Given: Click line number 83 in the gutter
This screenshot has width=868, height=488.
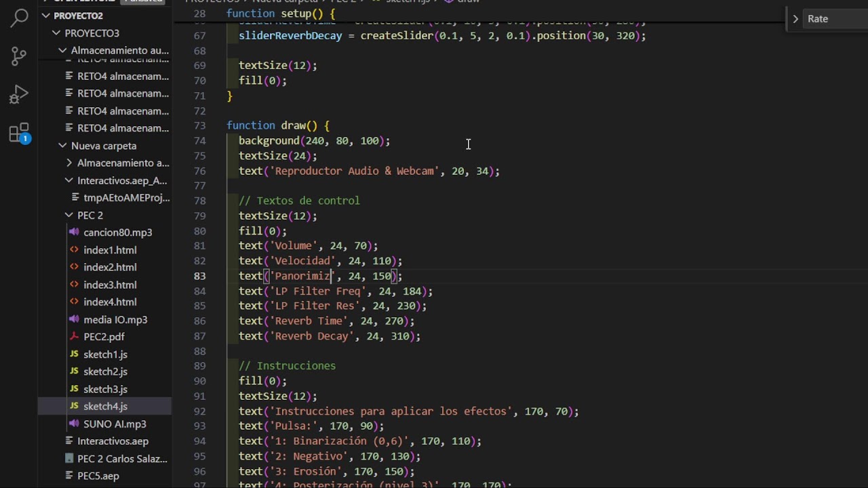Looking at the screenshot, I should tap(199, 276).
